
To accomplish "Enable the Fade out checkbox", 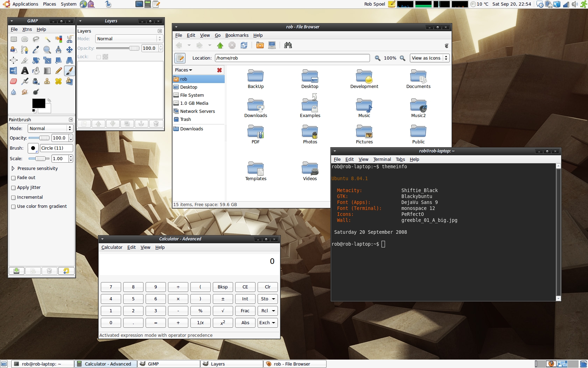I will pyautogui.click(x=13, y=178).
